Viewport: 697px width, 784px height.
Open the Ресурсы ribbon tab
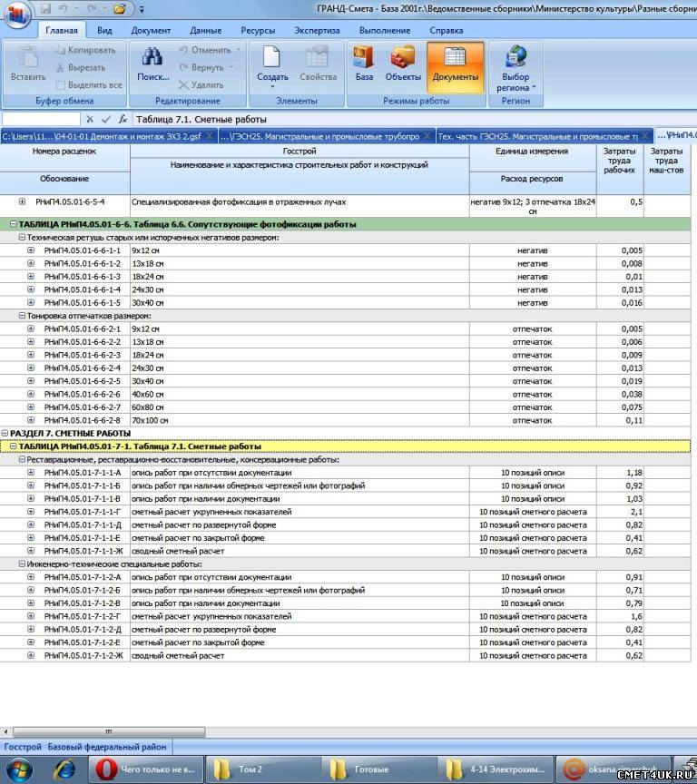tap(259, 30)
